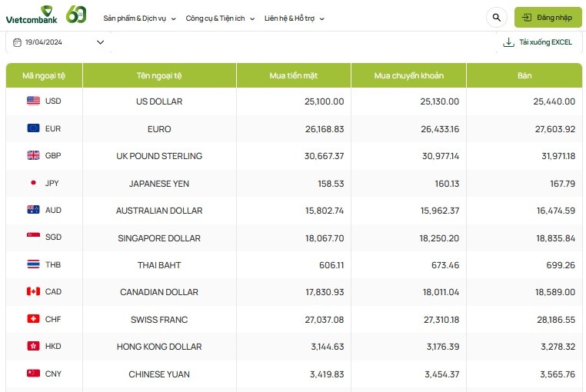Download rates via Tải xuống EXCEL
Image resolution: width=586 pixels, height=392 pixels.
pyautogui.click(x=544, y=42)
